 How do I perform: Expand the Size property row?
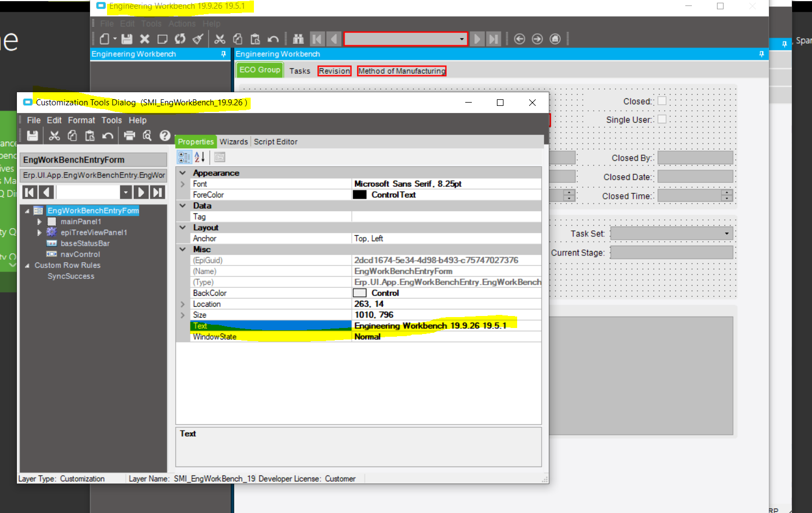(x=183, y=315)
